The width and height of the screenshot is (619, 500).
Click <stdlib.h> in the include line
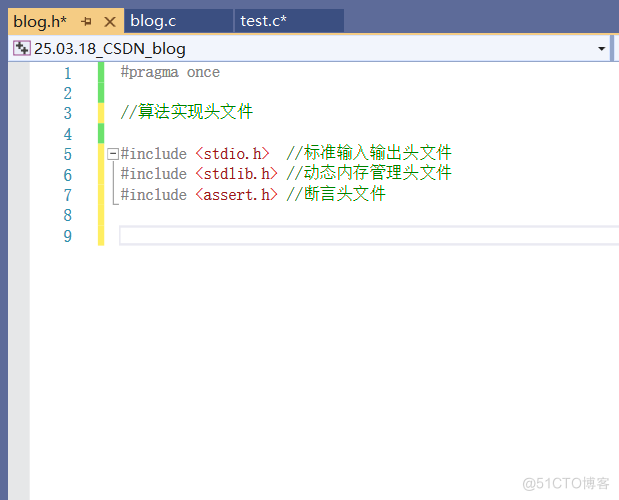pyautogui.click(x=236, y=174)
